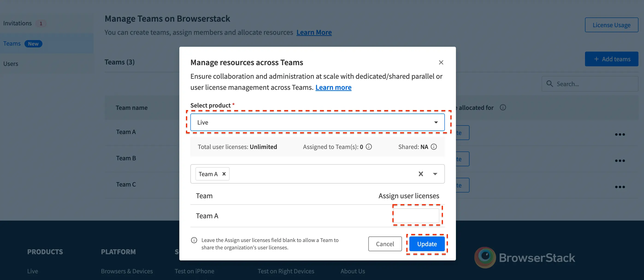Viewport: 644px width, 280px height.
Task: Click info icon beside Shared: NA
Action: click(x=434, y=147)
